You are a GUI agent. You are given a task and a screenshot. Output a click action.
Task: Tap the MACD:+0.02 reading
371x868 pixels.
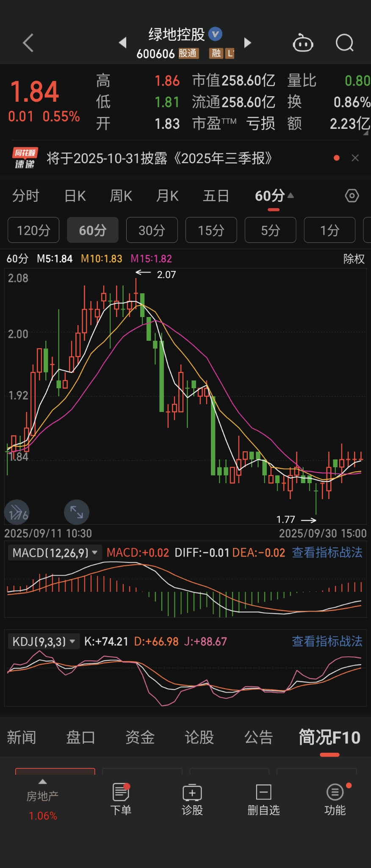(138, 552)
